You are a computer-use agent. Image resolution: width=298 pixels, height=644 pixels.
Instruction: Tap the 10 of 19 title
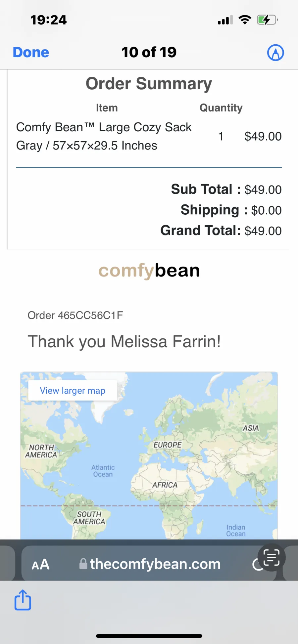149,52
